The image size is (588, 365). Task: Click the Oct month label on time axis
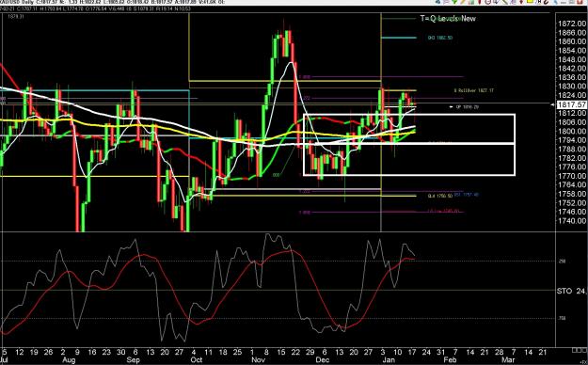click(196, 360)
